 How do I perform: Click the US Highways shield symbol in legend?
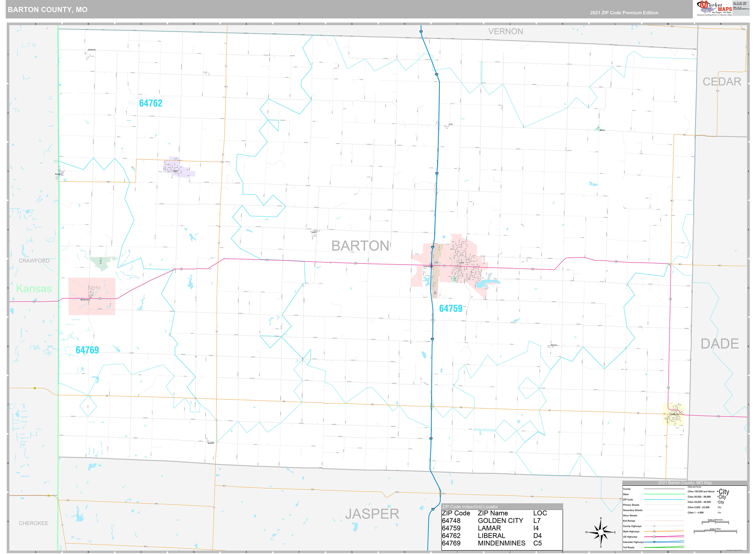654,537
